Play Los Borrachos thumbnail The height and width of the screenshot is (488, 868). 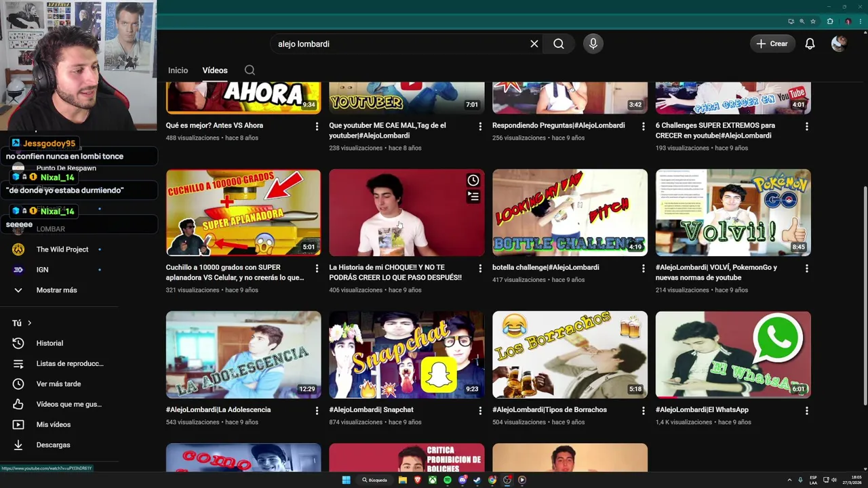click(x=570, y=354)
